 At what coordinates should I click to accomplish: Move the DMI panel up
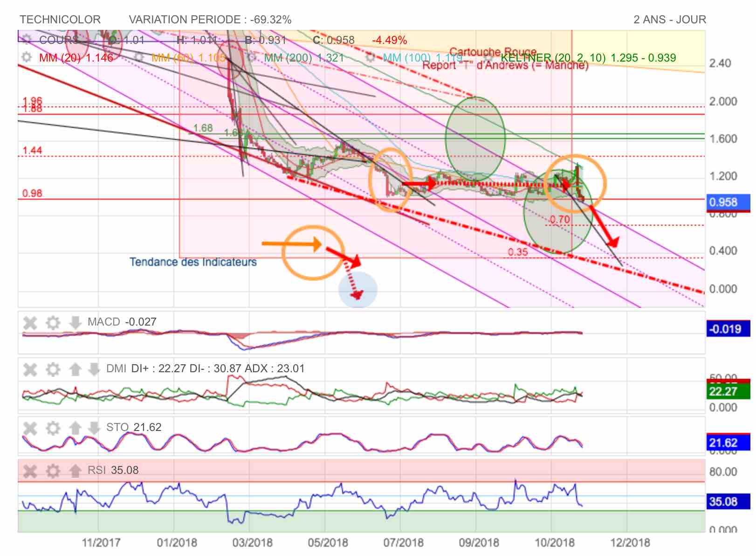click(75, 369)
